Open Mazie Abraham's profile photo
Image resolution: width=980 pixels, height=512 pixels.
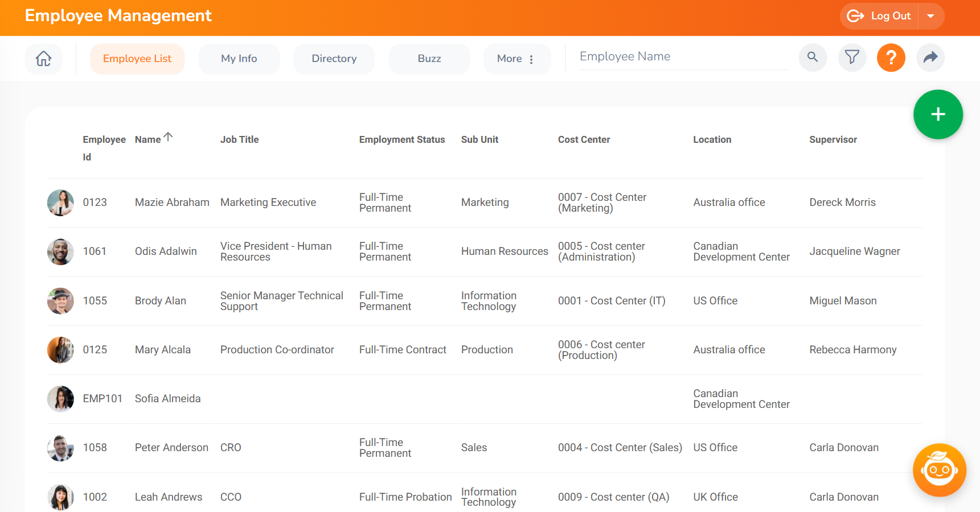[x=60, y=203]
